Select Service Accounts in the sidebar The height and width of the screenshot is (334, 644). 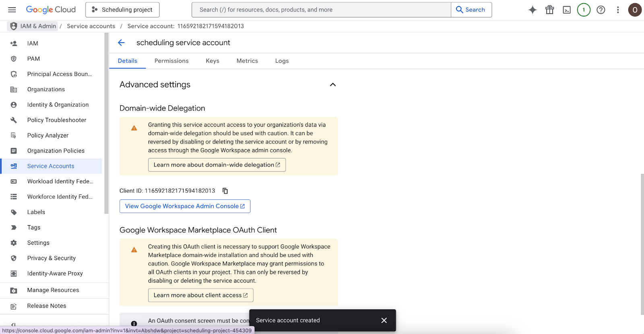(x=51, y=166)
